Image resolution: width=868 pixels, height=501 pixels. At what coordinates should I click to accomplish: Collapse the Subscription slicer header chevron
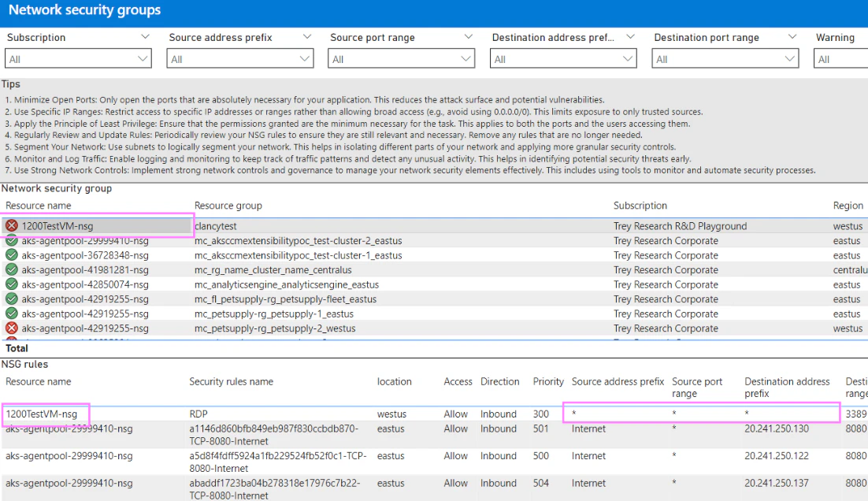pos(145,36)
